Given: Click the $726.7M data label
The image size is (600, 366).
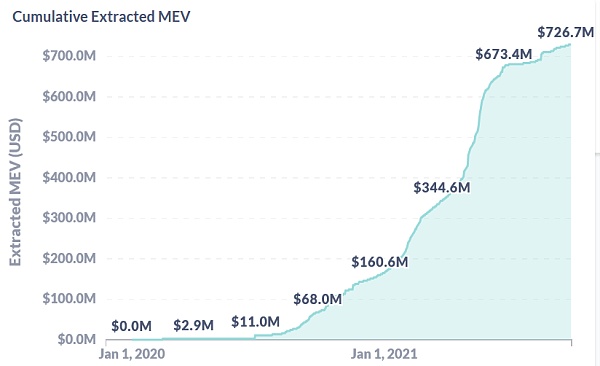Looking at the screenshot, I should point(566,32).
